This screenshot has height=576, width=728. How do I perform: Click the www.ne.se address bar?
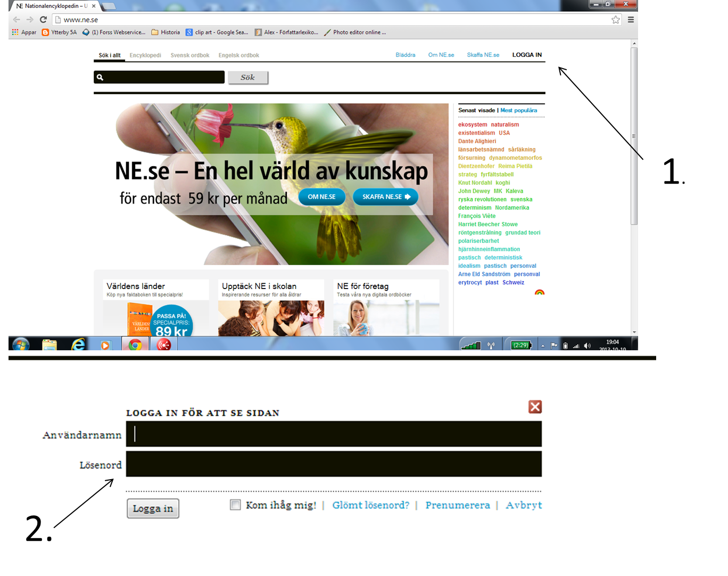(330, 20)
